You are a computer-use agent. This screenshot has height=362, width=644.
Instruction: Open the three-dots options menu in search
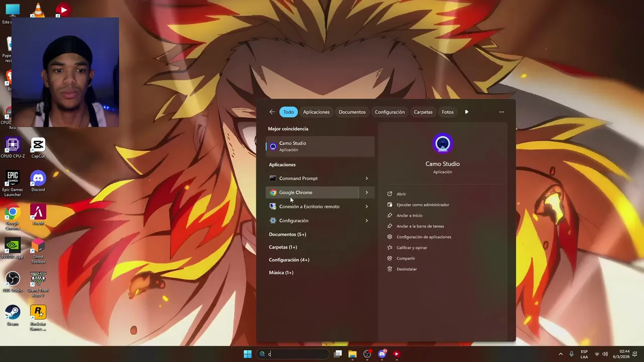click(x=502, y=112)
